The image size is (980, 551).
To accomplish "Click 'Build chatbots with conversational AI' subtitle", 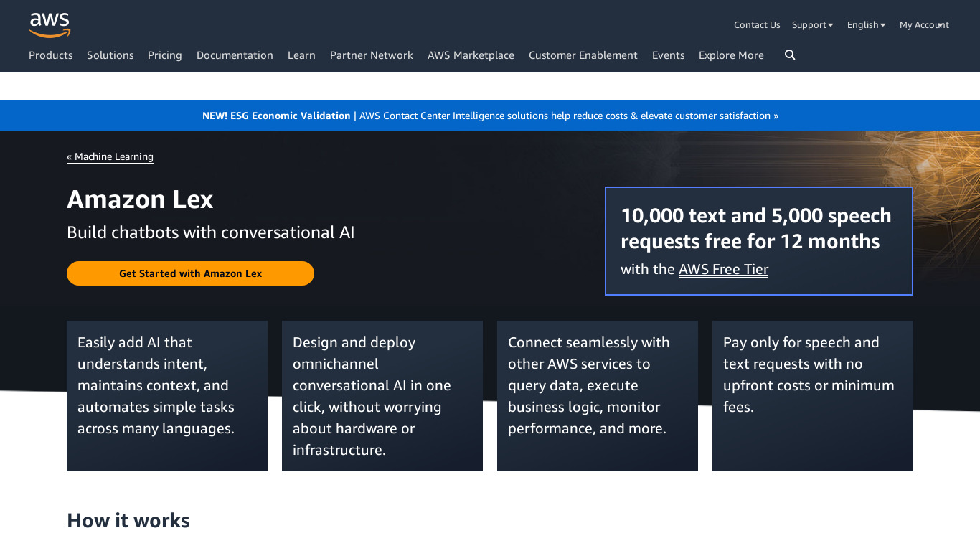I will pyautogui.click(x=211, y=232).
